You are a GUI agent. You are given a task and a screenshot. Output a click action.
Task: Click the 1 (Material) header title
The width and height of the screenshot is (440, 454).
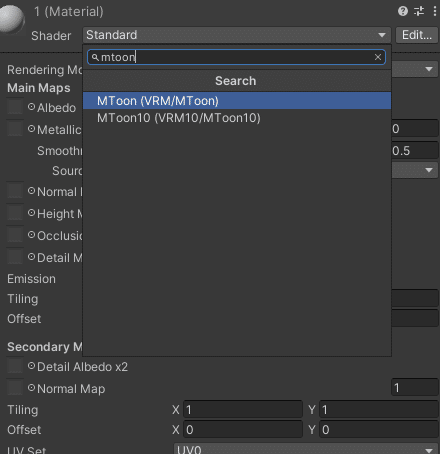point(69,12)
